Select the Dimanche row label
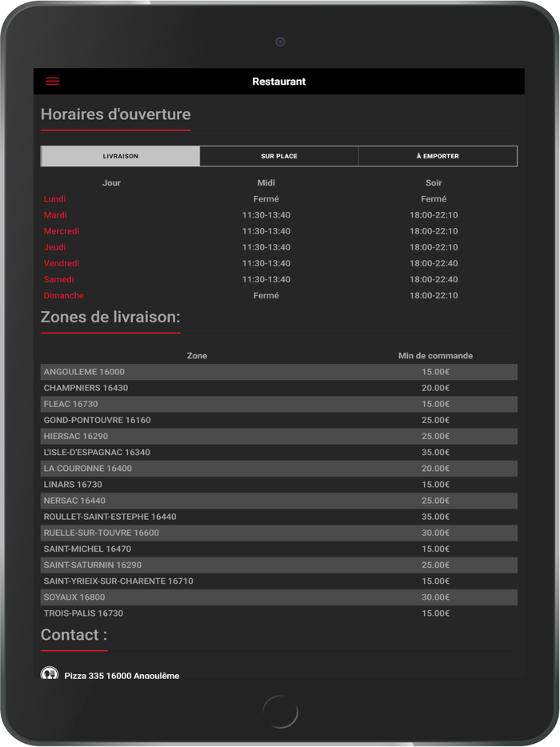Image resolution: width=560 pixels, height=747 pixels. tap(64, 295)
